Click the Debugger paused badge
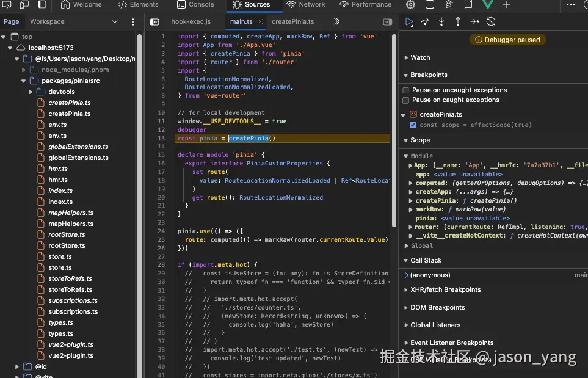Screen dimensions: 588x378 pos(507,40)
